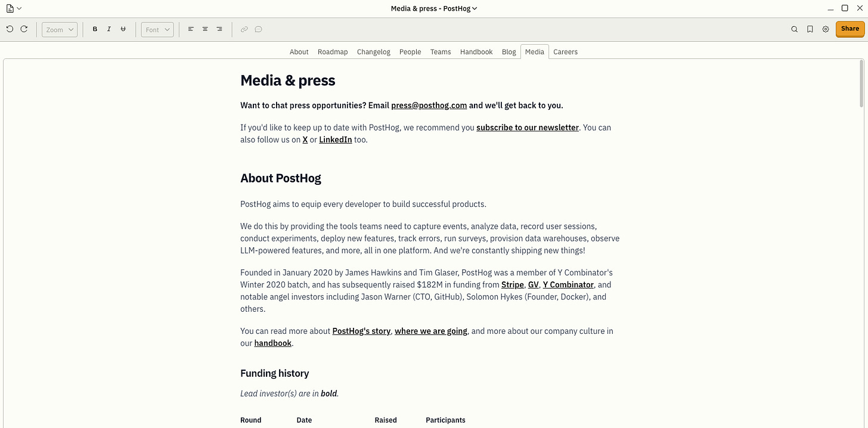Click the Participants column header
This screenshot has width=868, height=428.
(445, 420)
